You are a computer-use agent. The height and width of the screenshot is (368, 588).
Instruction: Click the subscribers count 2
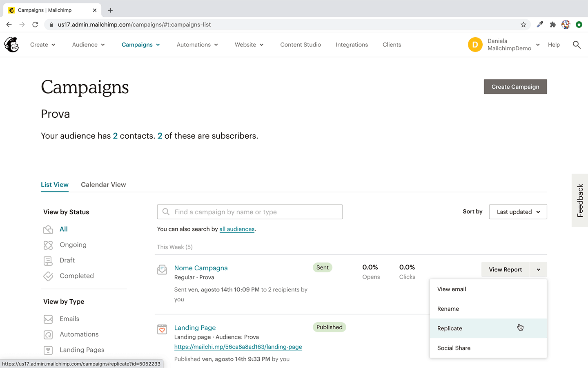pos(160,136)
